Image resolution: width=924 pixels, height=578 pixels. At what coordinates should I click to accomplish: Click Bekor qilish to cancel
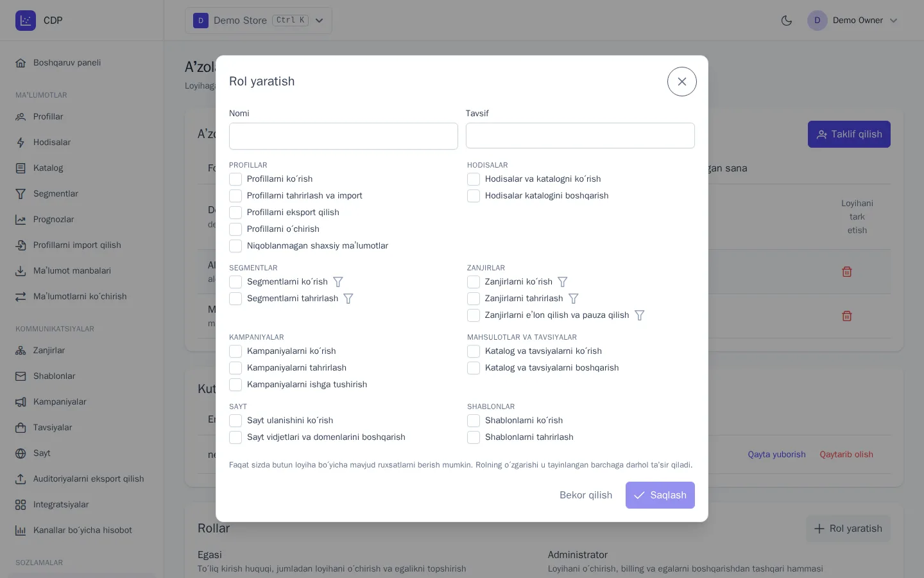pyautogui.click(x=586, y=495)
